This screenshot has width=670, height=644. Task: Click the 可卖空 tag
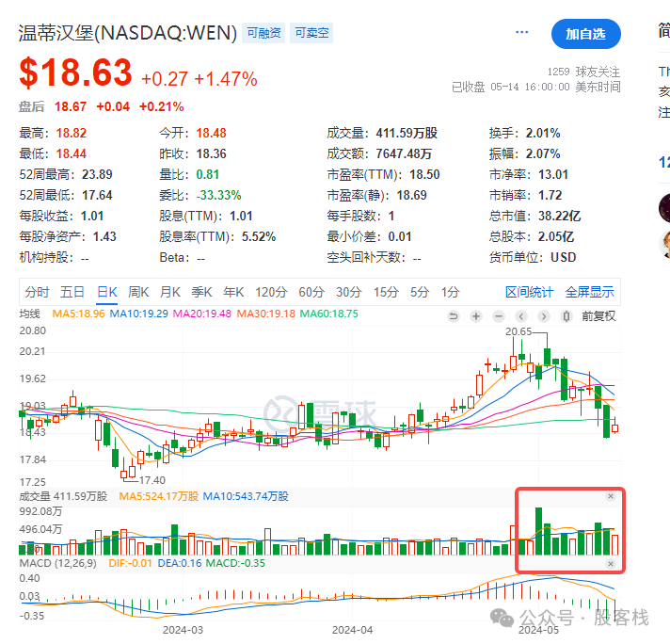click(x=311, y=33)
